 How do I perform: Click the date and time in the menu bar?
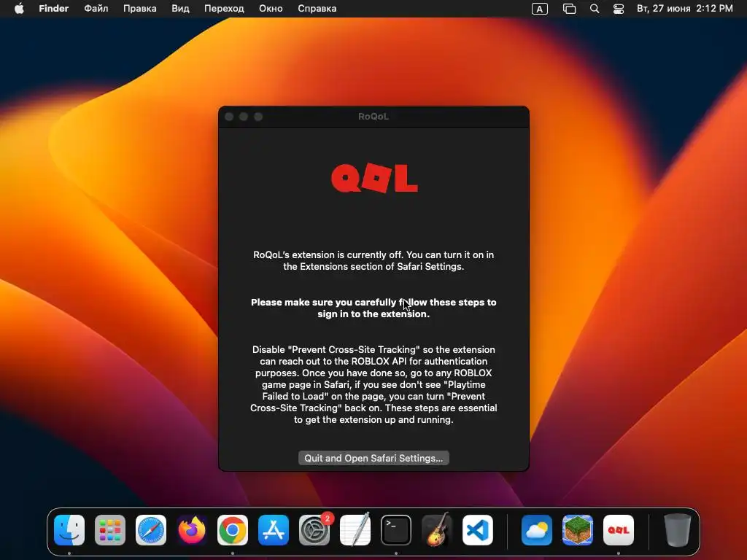click(x=684, y=9)
